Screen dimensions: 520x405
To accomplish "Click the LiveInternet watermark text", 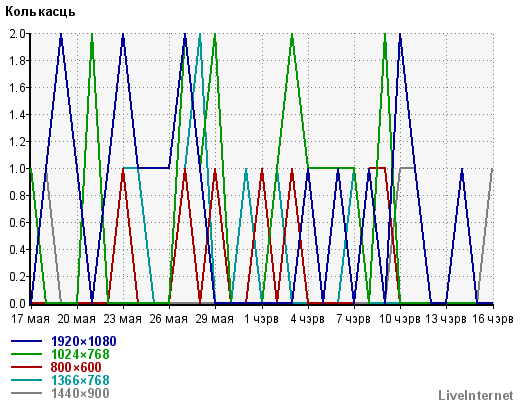I will [x=476, y=395].
